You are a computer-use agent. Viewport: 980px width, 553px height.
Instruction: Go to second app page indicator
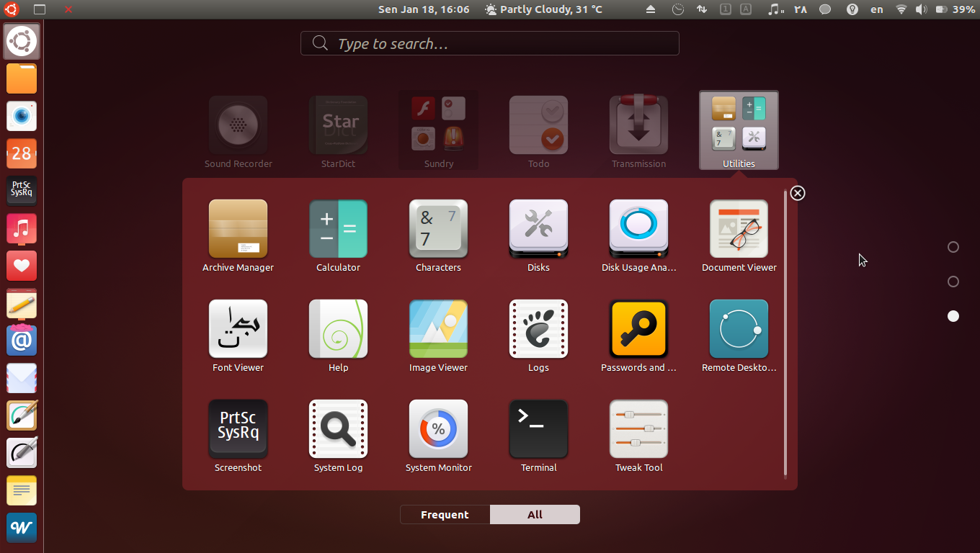click(x=953, y=282)
